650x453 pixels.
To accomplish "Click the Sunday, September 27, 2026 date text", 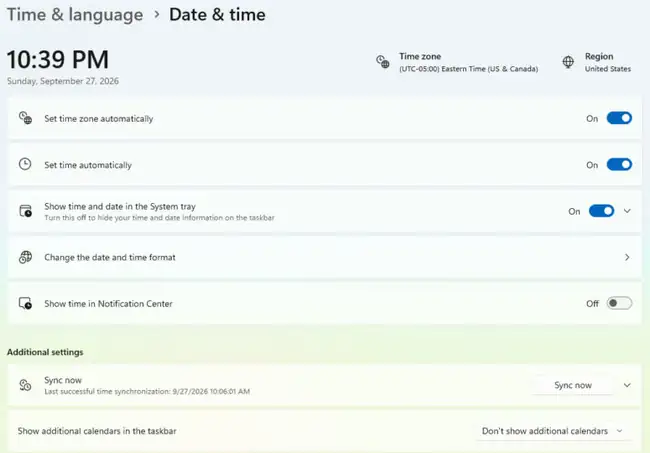I will pyautogui.click(x=63, y=81).
